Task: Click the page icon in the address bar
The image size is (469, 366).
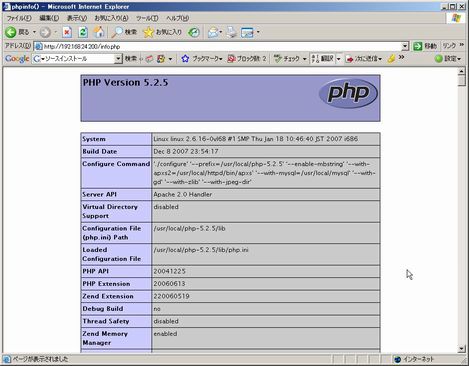Action: pyautogui.click(x=38, y=46)
